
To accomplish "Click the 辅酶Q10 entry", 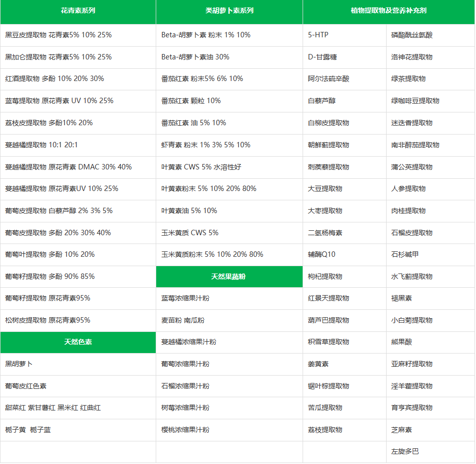I will tap(322, 255).
